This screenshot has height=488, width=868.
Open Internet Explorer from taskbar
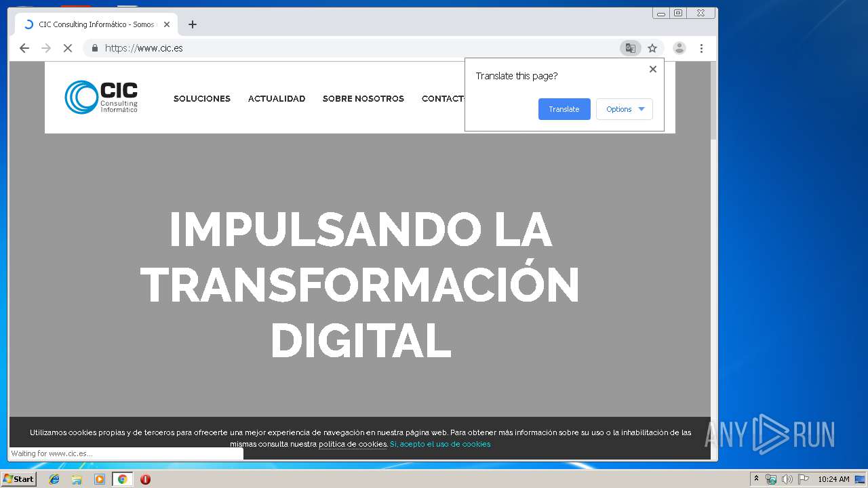coord(54,479)
